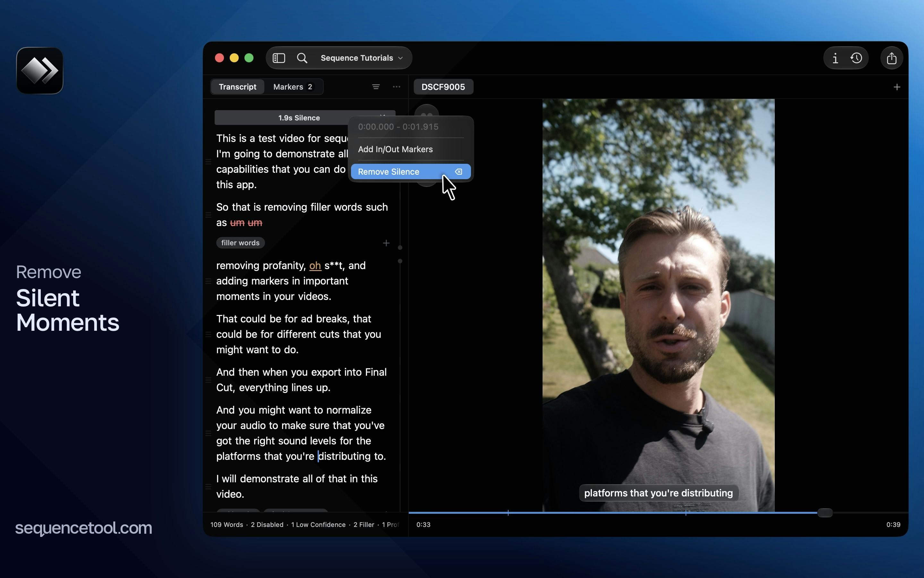Click the caption "platforms that you're distributing"
This screenshot has height=578, width=924.
[658, 493]
